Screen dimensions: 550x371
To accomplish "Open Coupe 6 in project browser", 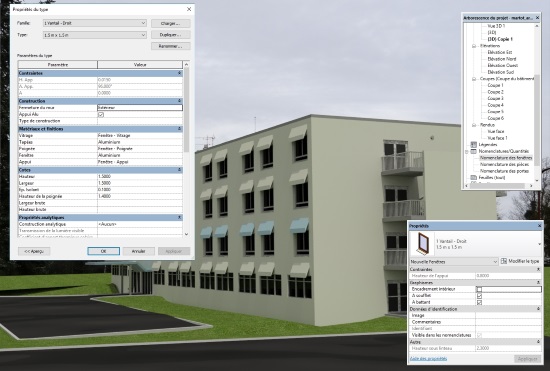I will point(495,118).
